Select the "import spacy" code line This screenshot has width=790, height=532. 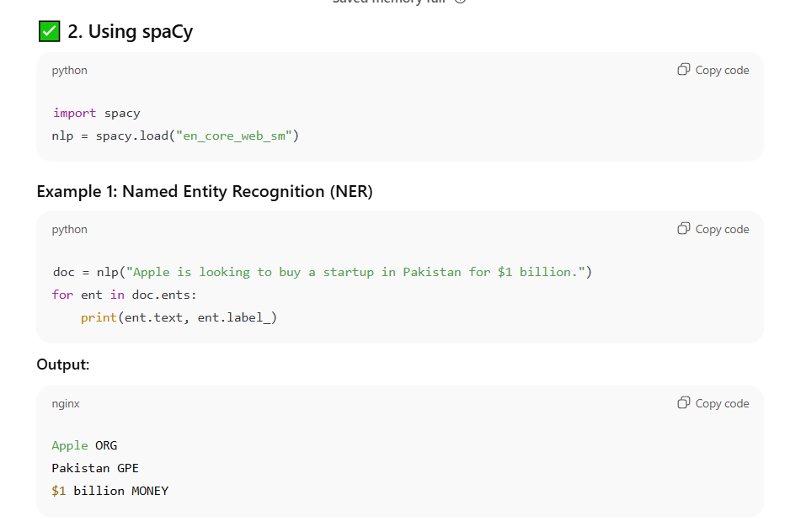click(96, 113)
